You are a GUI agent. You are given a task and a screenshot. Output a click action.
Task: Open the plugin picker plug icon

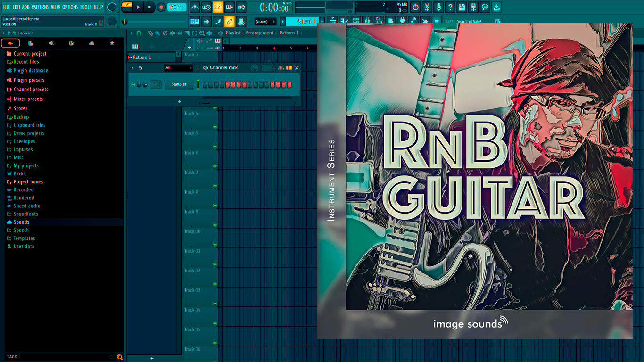(402, 21)
